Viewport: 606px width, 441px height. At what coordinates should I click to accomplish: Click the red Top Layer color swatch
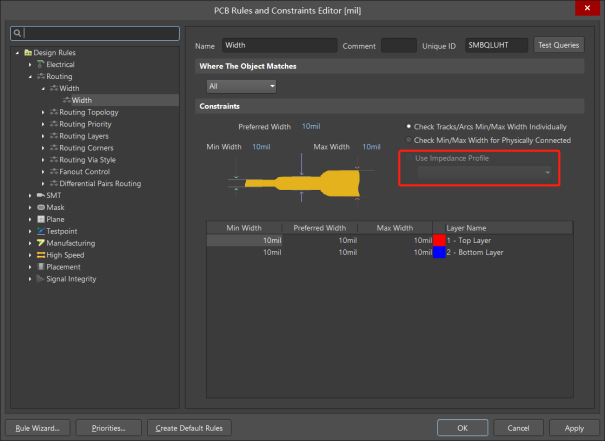[x=439, y=241]
